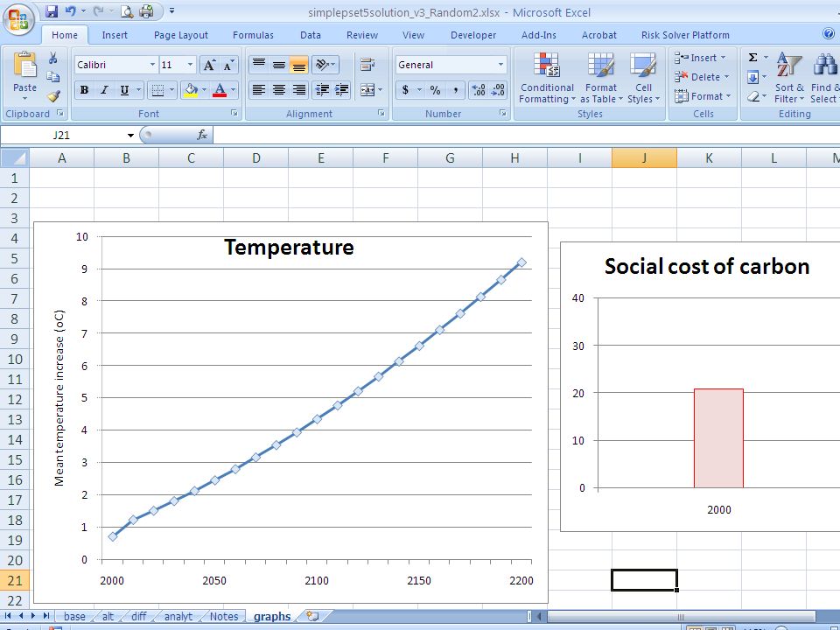Set Top Align vertical alignment
The height and width of the screenshot is (630, 840).
259,65
